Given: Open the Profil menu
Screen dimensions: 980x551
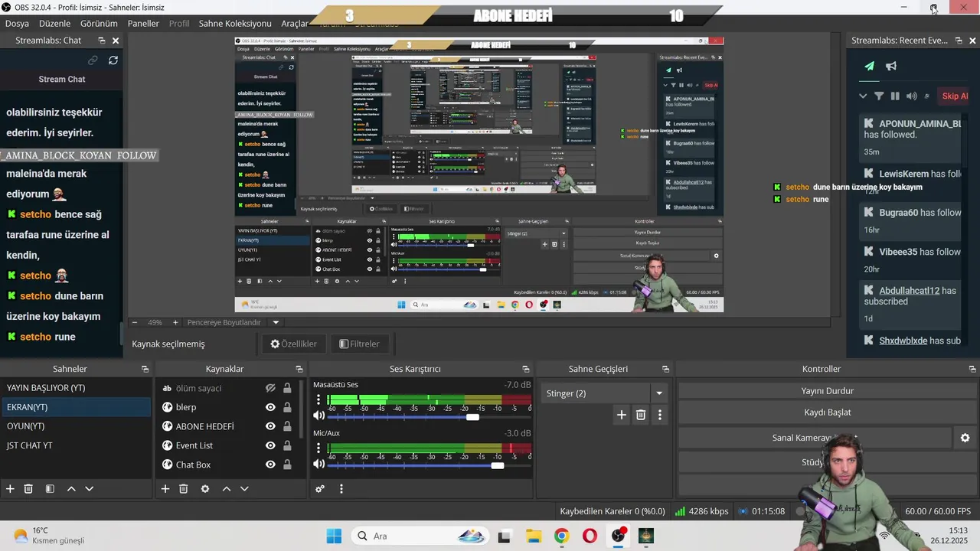Looking at the screenshot, I should (x=179, y=24).
